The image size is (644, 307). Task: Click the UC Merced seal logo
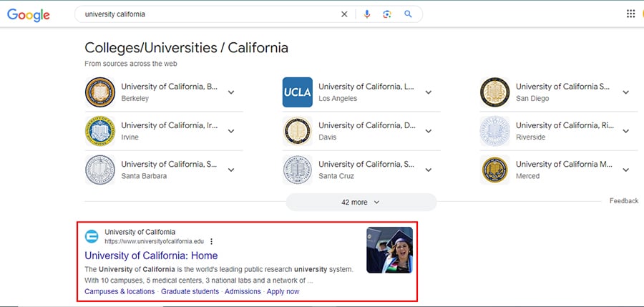tap(495, 170)
